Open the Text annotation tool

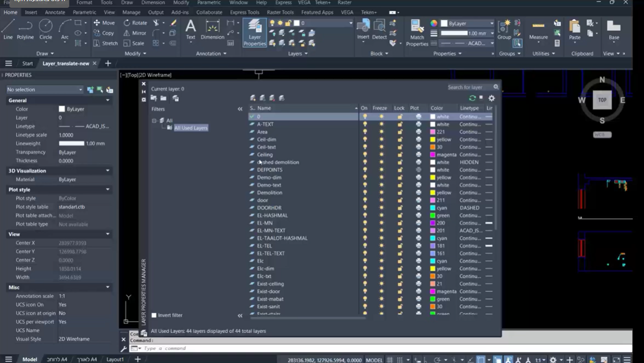(191, 29)
